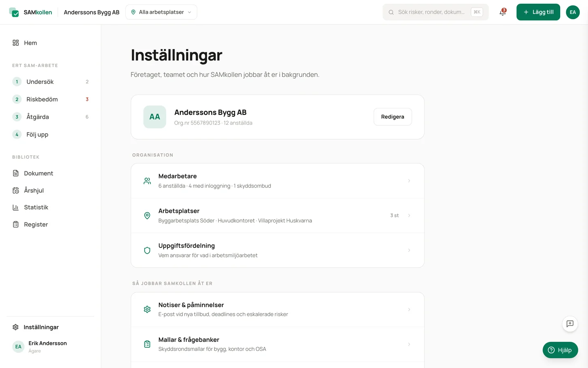
Task: Click the Inställningar gear icon in sidebar
Action: 16,327
